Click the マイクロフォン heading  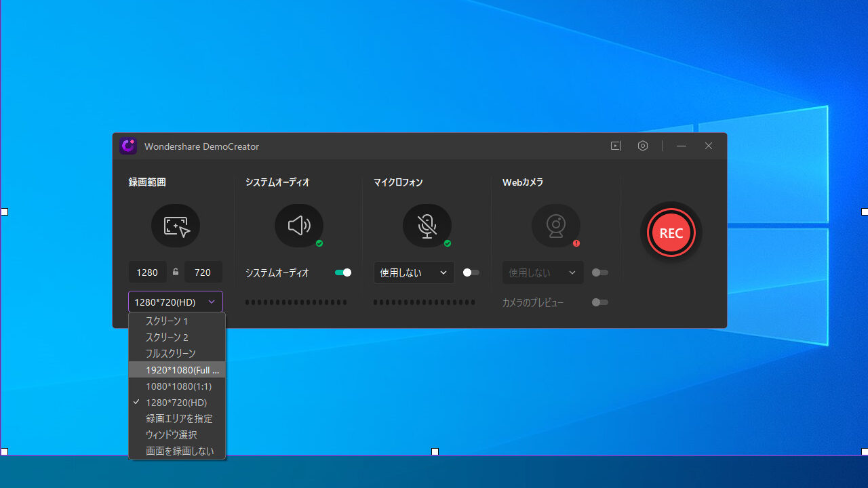398,182
